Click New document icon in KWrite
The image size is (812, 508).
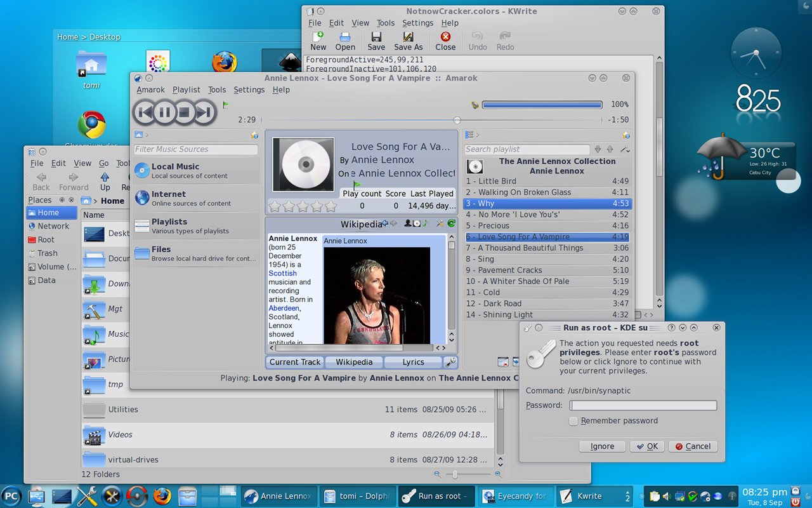point(318,37)
